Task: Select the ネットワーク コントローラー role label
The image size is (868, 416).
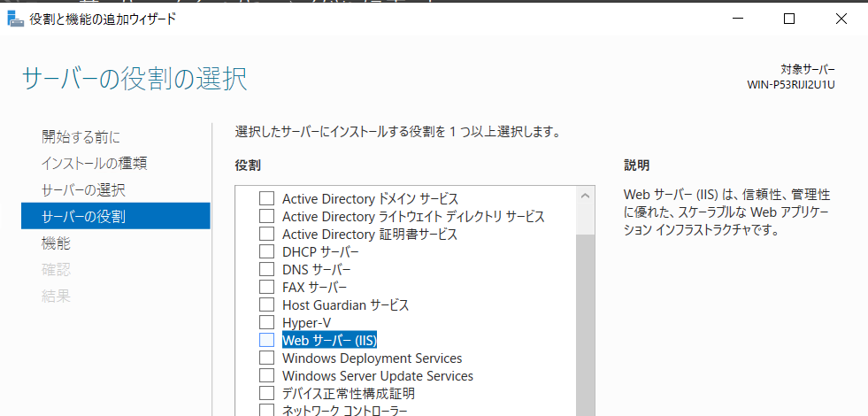Action: pos(345,411)
